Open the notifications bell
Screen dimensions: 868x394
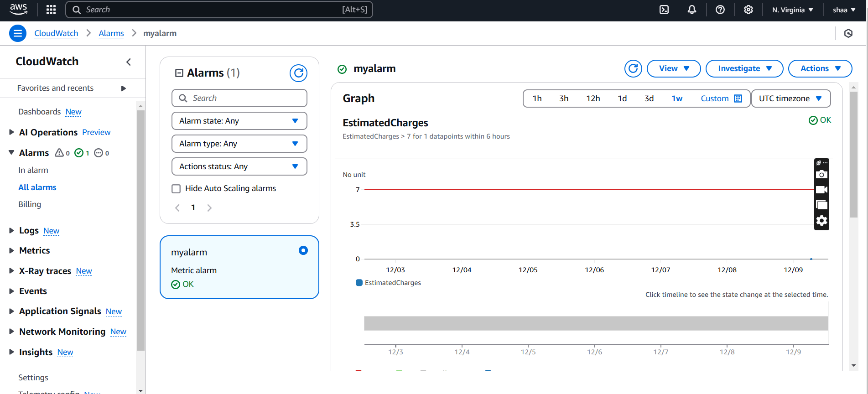[692, 10]
